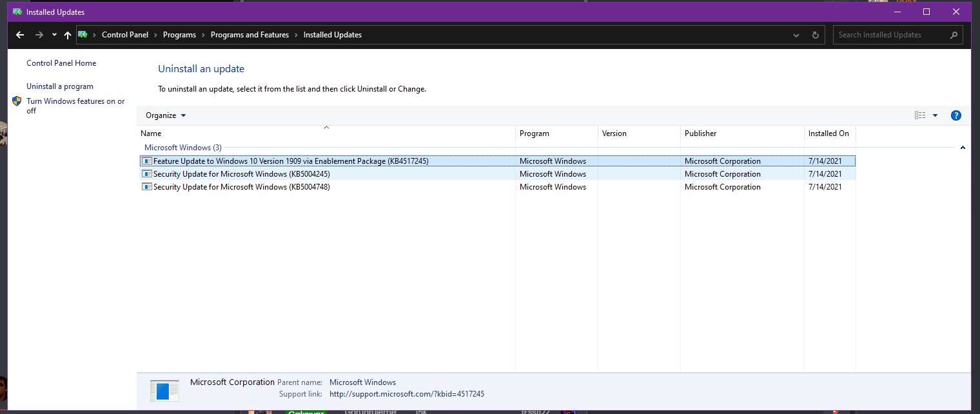Image resolution: width=980 pixels, height=414 pixels.
Task: Click the Forward navigation arrow
Action: pyautogui.click(x=39, y=35)
